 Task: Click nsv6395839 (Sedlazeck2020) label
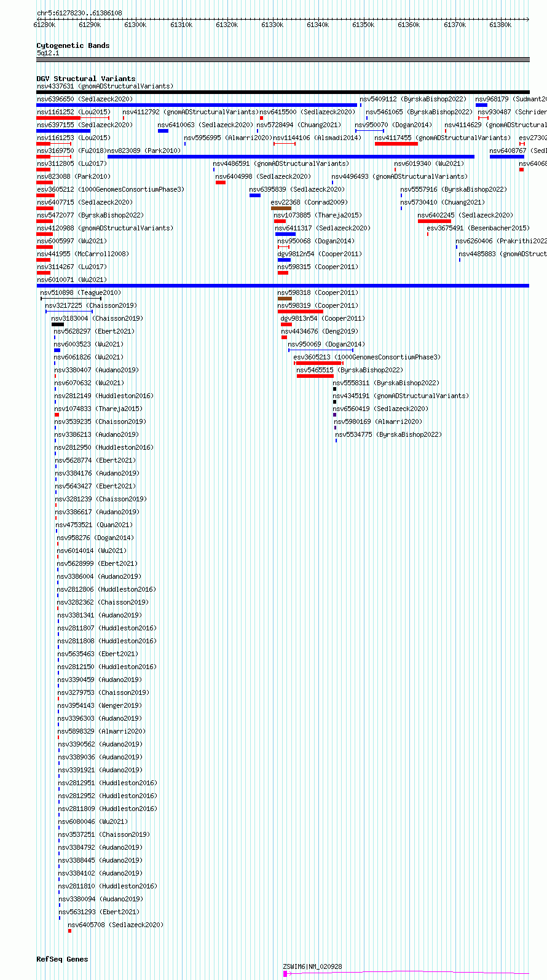(297, 189)
